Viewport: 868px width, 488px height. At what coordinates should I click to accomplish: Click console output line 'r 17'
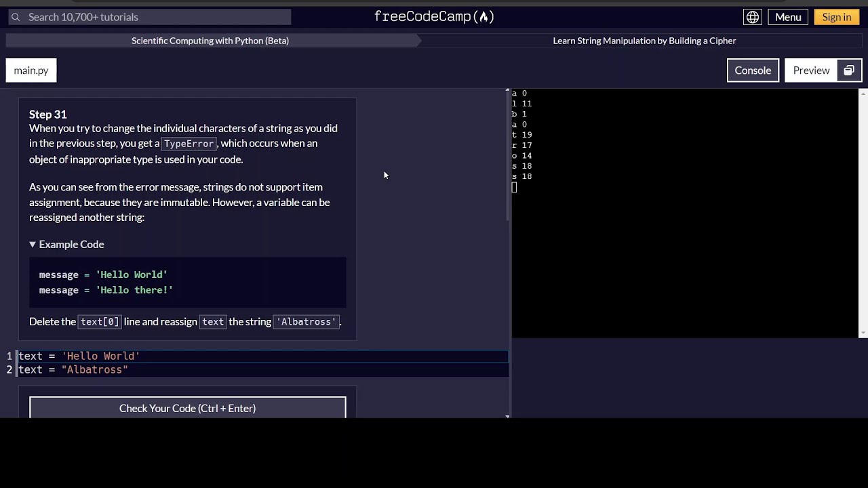[521, 145]
